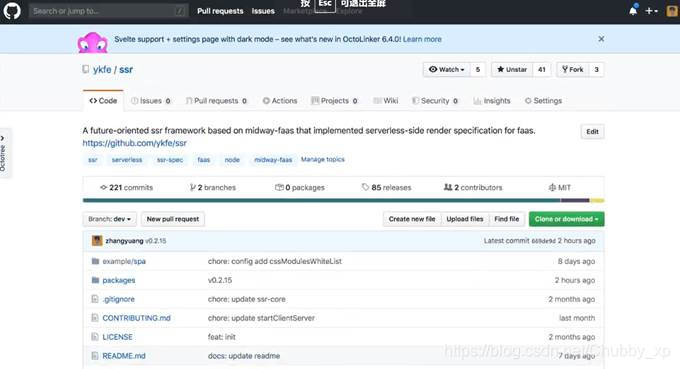View the 3 forks count
This screenshot has width=680, height=369.
click(597, 69)
